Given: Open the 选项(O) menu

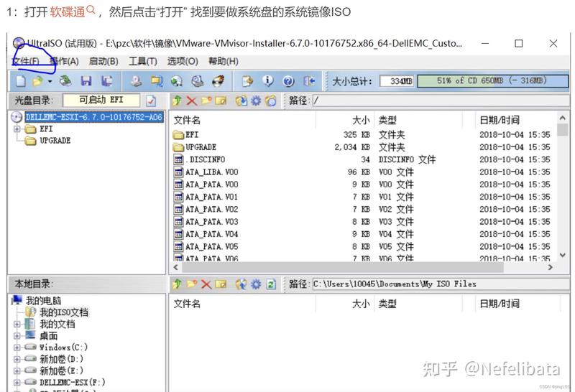Looking at the screenshot, I should pos(183,61).
